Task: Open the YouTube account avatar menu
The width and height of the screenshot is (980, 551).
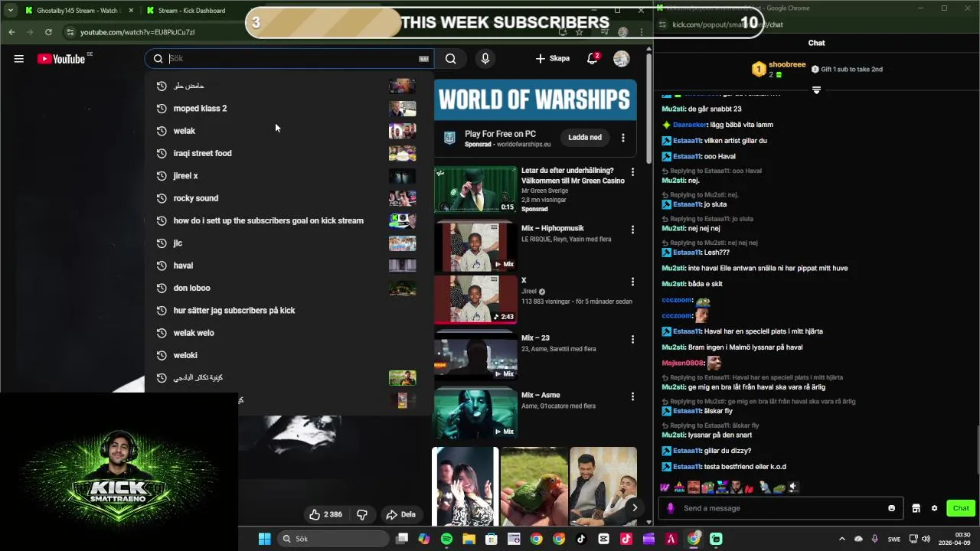Action: point(622,59)
